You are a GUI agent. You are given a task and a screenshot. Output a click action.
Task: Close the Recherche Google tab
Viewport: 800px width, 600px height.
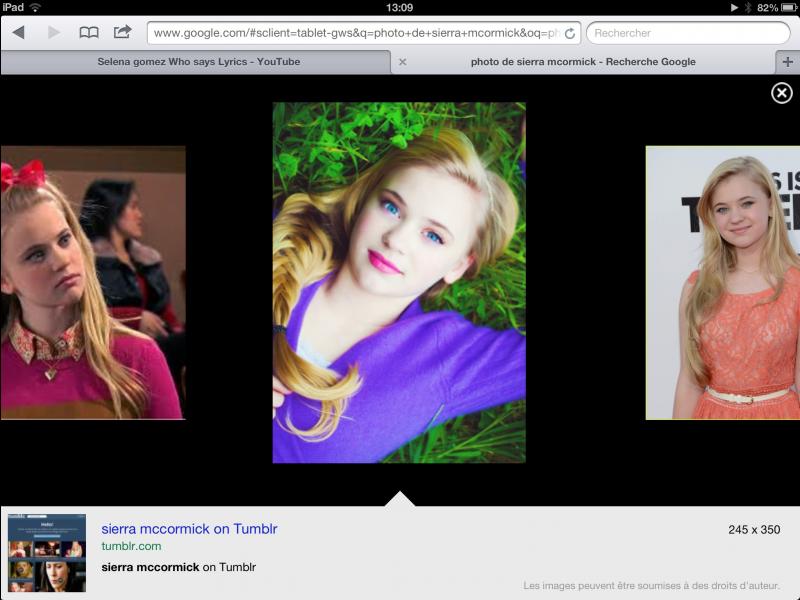[402, 62]
